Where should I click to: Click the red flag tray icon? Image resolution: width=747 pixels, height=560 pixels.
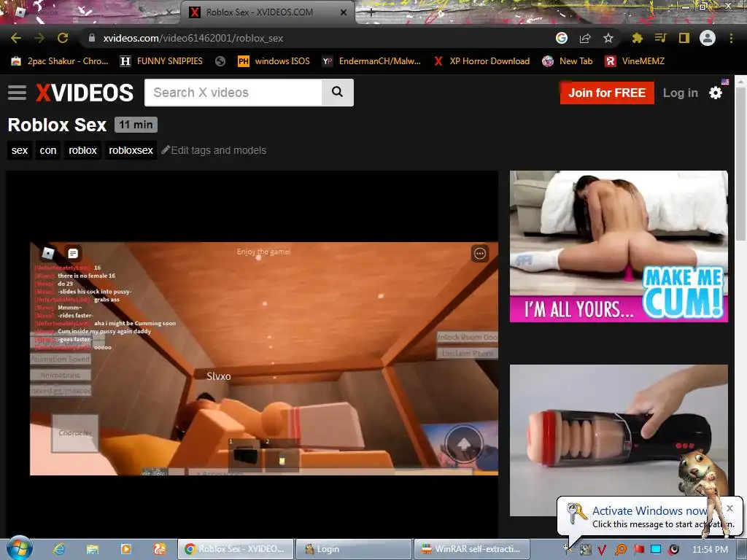(639, 550)
